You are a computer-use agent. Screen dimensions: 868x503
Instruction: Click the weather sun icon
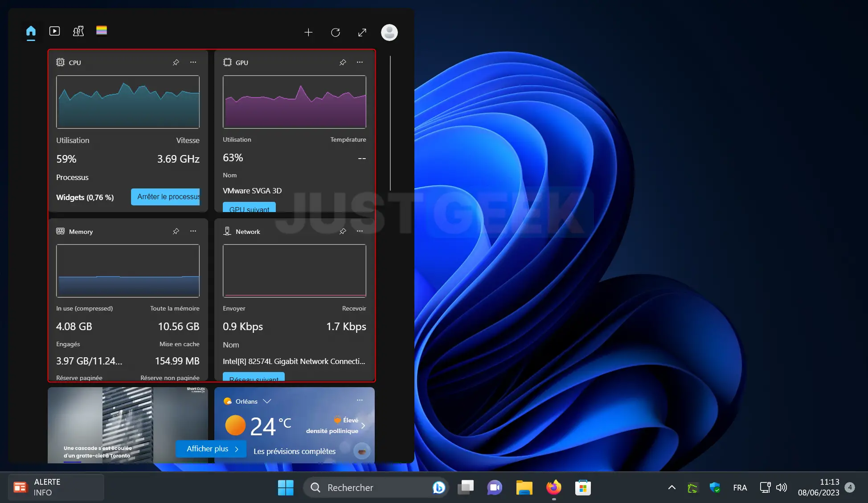(x=235, y=425)
